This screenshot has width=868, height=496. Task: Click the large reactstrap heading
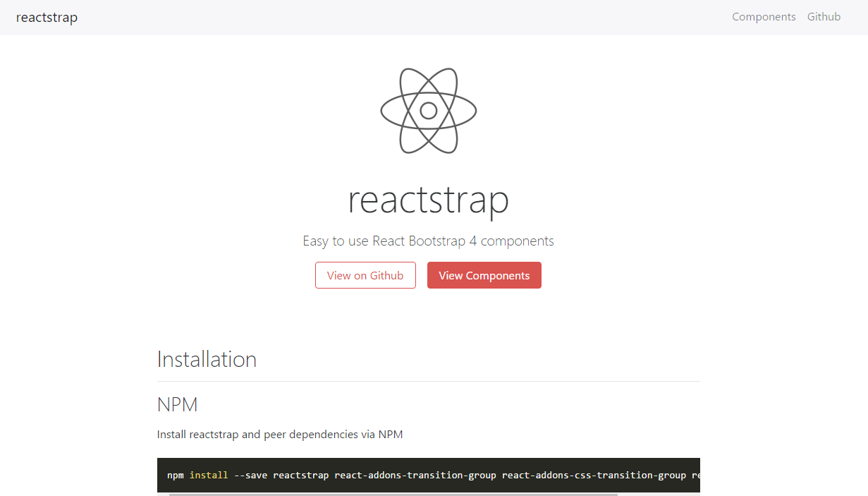pos(429,200)
